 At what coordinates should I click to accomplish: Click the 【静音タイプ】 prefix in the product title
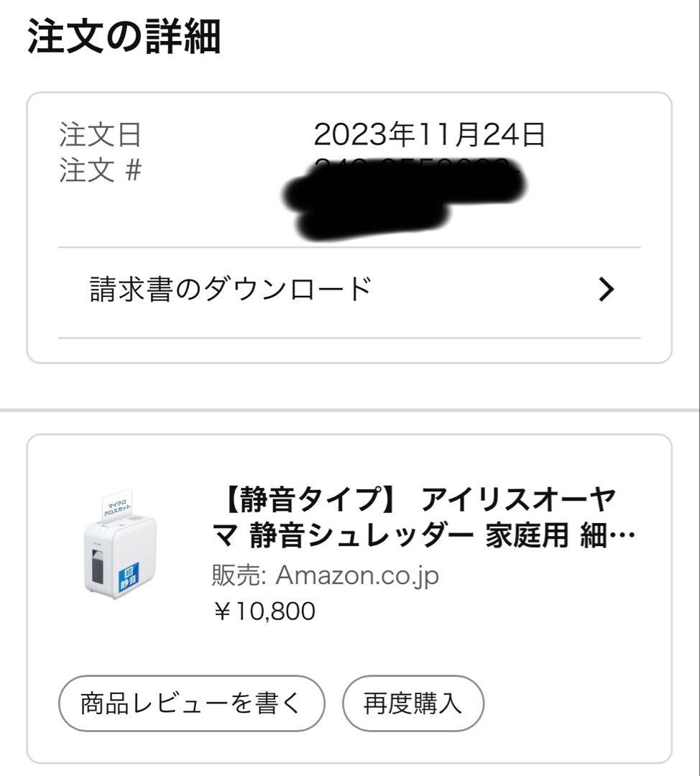pyautogui.click(x=310, y=497)
